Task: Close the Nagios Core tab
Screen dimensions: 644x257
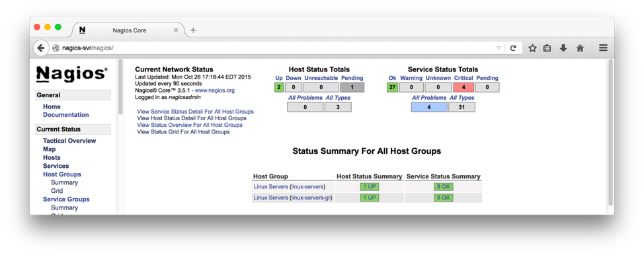Action: coord(176,30)
